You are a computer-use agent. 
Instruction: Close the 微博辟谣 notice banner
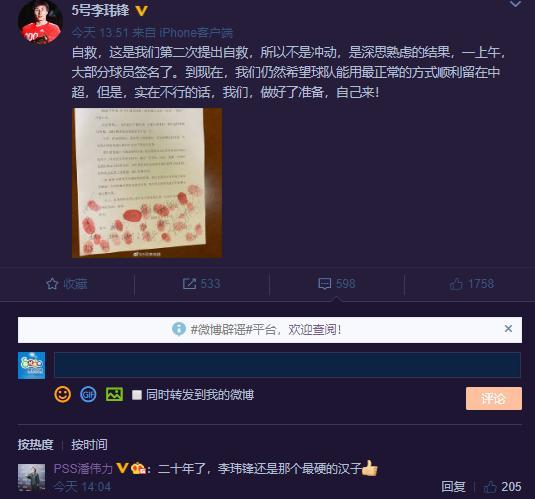[x=508, y=329]
